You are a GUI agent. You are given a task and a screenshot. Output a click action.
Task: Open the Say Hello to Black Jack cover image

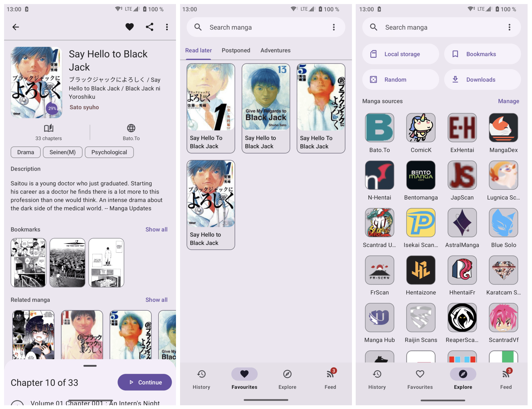click(x=36, y=82)
